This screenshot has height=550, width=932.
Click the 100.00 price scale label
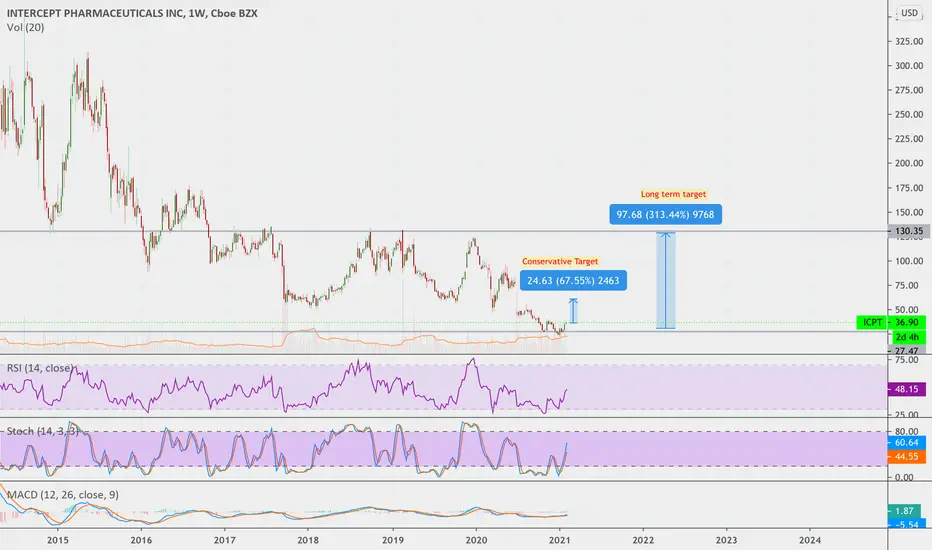pyautogui.click(x=909, y=261)
